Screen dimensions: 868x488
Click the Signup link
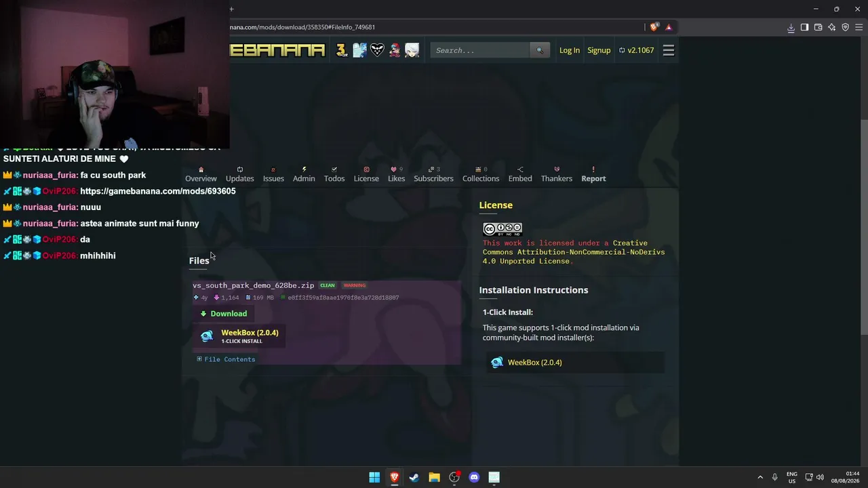tap(599, 50)
